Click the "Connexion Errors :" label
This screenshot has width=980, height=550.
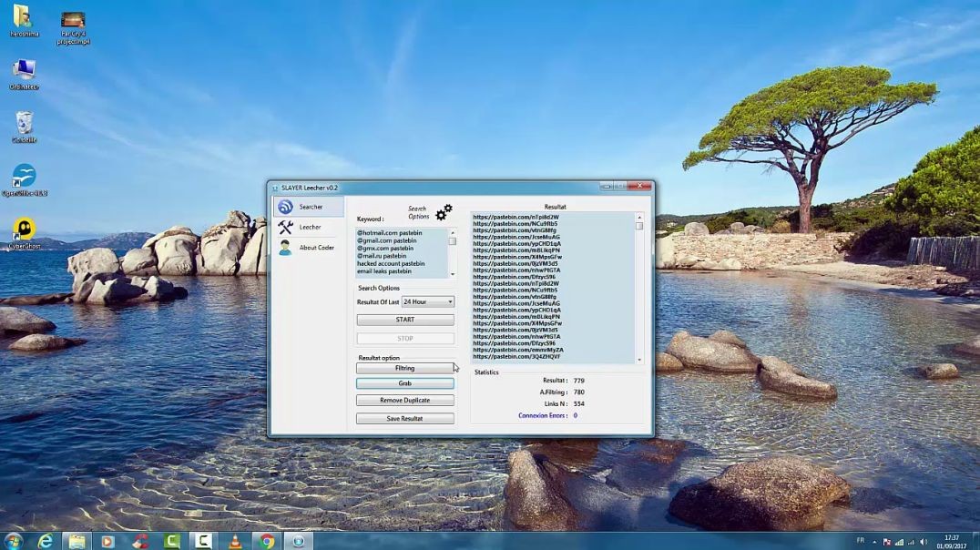543,415
